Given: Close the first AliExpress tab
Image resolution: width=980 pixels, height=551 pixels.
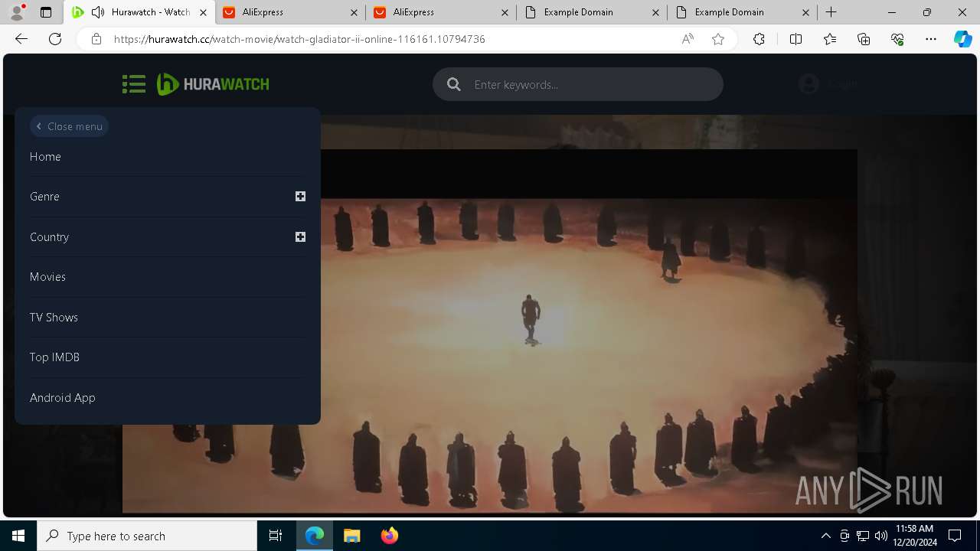Looking at the screenshot, I should pos(354,12).
